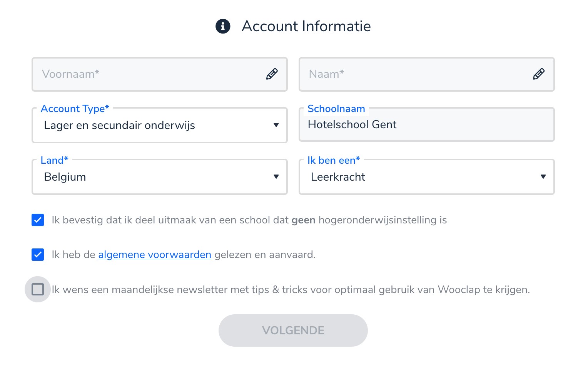Click the pencil icon in Naam field
Image resolution: width=588 pixels, height=369 pixels.
(x=538, y=74)
